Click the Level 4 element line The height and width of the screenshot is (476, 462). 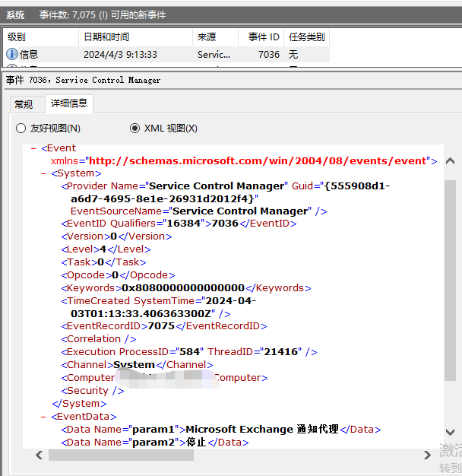(106, 249)
